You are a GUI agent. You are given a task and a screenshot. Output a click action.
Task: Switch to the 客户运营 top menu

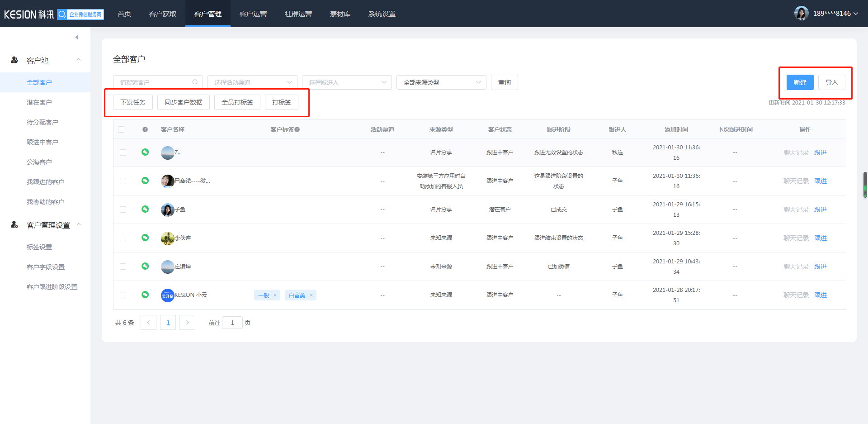point(253,14)
